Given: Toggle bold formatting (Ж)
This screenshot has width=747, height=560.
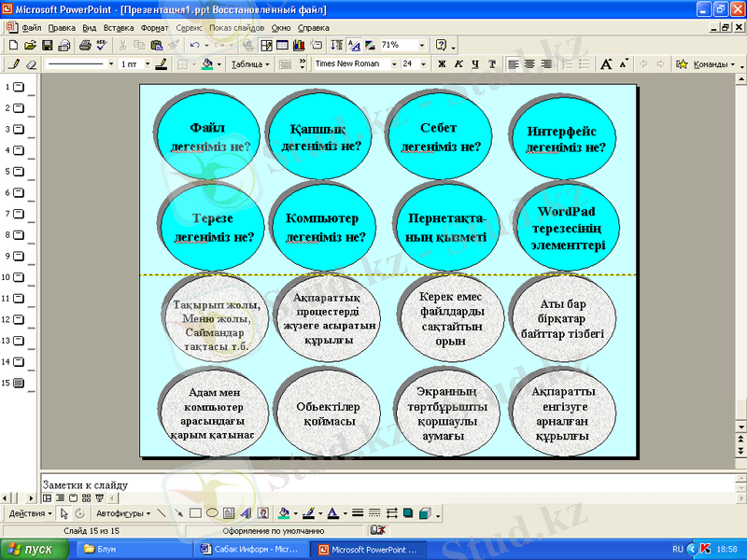Looking at the screenshot, I should point(442,64).
